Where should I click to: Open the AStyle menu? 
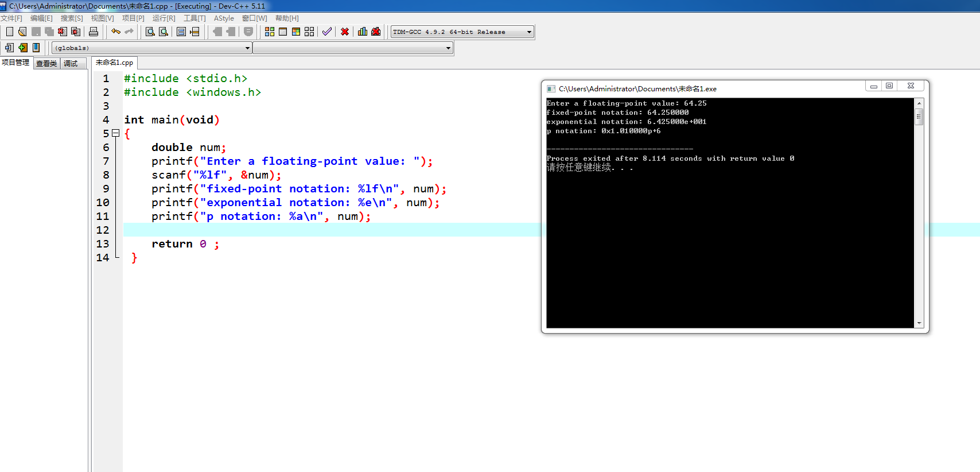(224, 18)
